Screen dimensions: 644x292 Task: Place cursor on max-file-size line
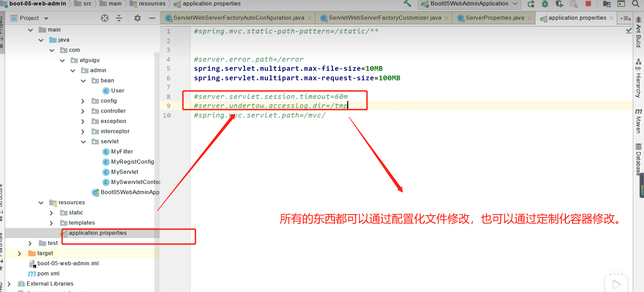(x=288, y=69)
